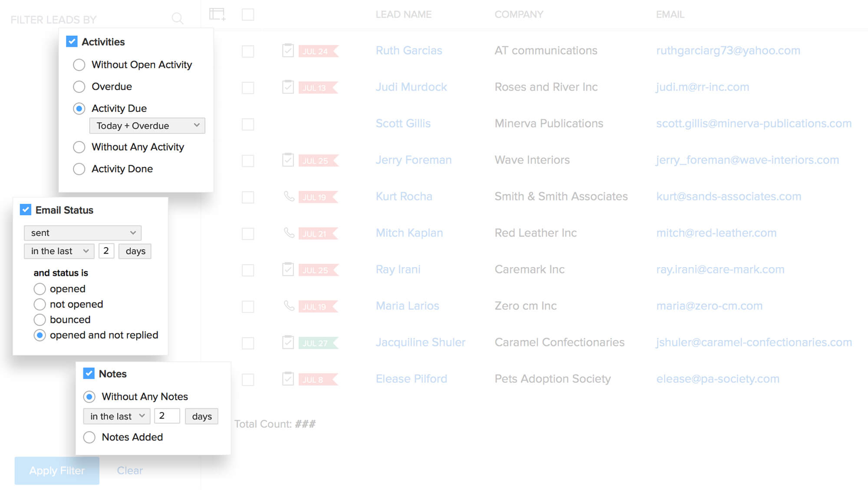Select the Without Any Activity radio option
868x490 pixels.
pyautogui.click(x=79, y=147)
